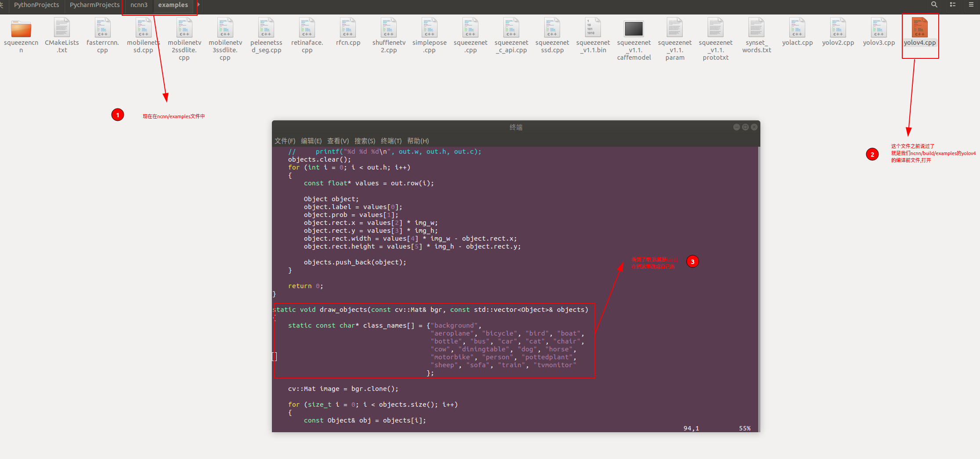Click the return 0; line in terminal
This screenshot has width=980, height=459.
coord(305,286)
